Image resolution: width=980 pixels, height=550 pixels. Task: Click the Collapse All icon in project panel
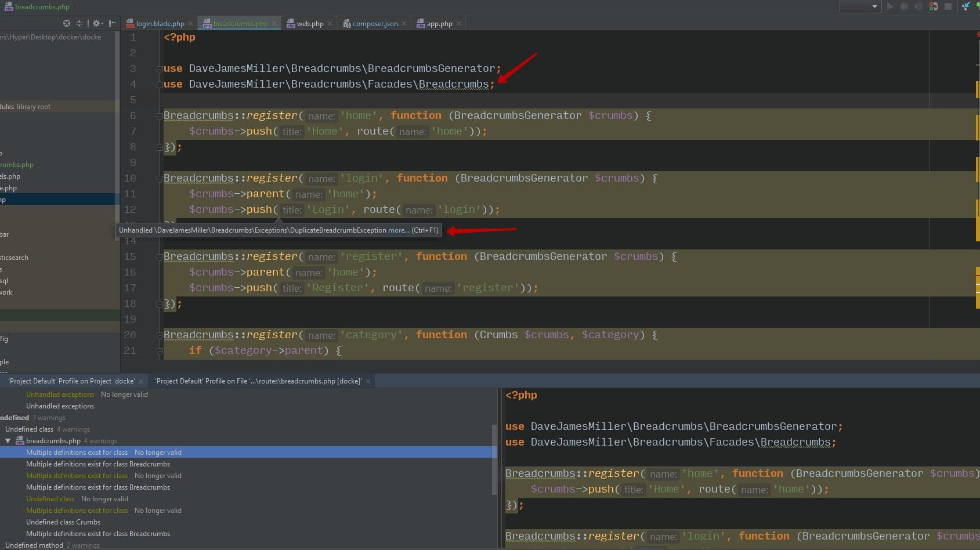(79, 23)
